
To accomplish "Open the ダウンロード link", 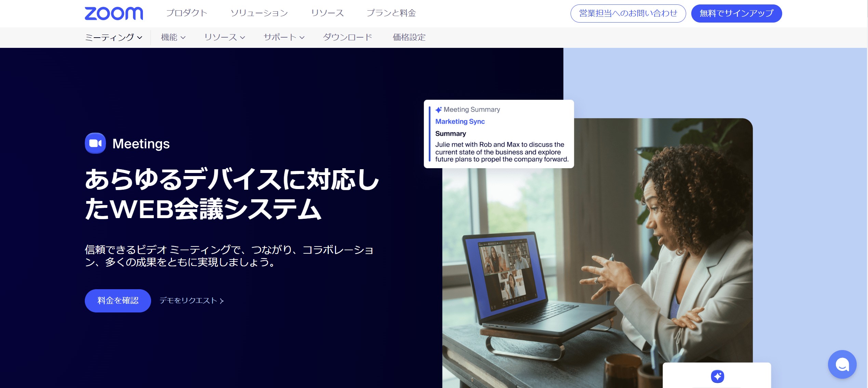I will click(347, 37).
